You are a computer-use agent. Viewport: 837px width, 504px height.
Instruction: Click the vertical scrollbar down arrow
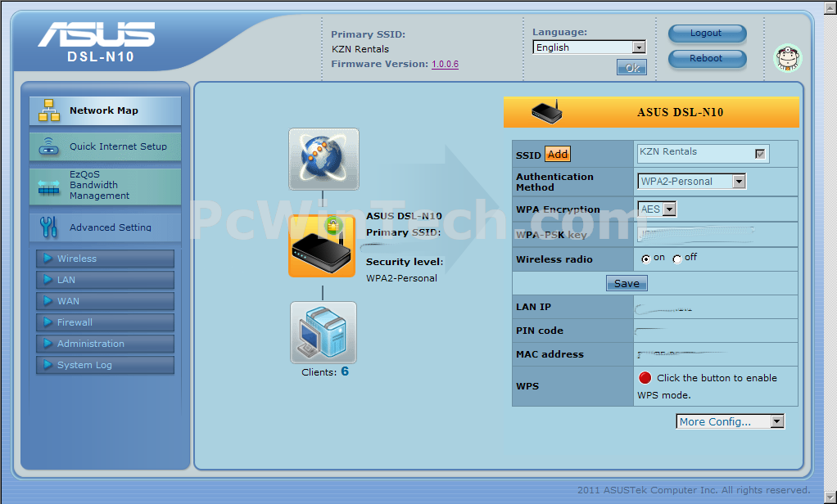[831, 498]
